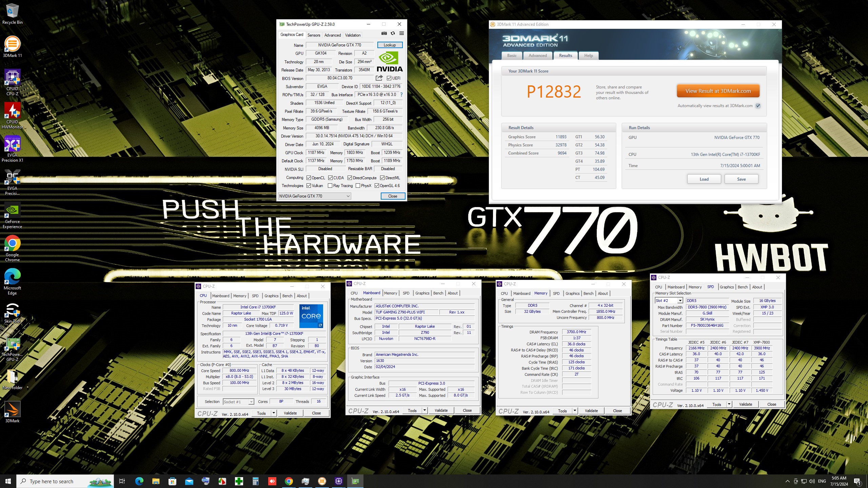Screen dimensions: 868x488
Task: Launch EVGA Precision X1 shortcut
Action: click(12, 149)
